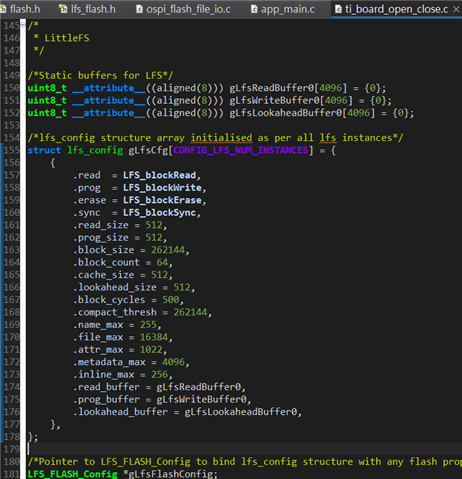Click the underlined lfs word in comment

click(x=328, y=138)
